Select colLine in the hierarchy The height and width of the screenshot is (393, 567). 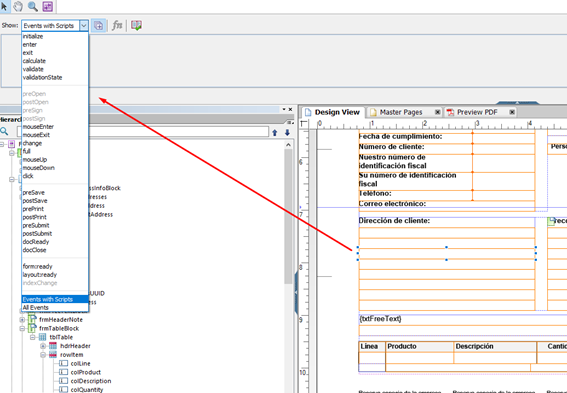pos(81,363)
